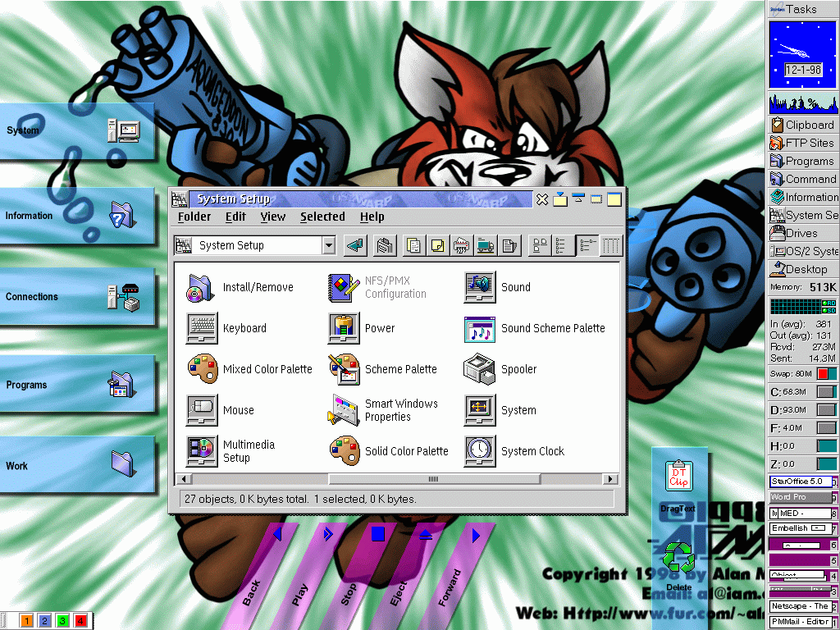The image size is (840, 630).
Task: Click the Delete recycle icon
Action: [x=678, y=557]
